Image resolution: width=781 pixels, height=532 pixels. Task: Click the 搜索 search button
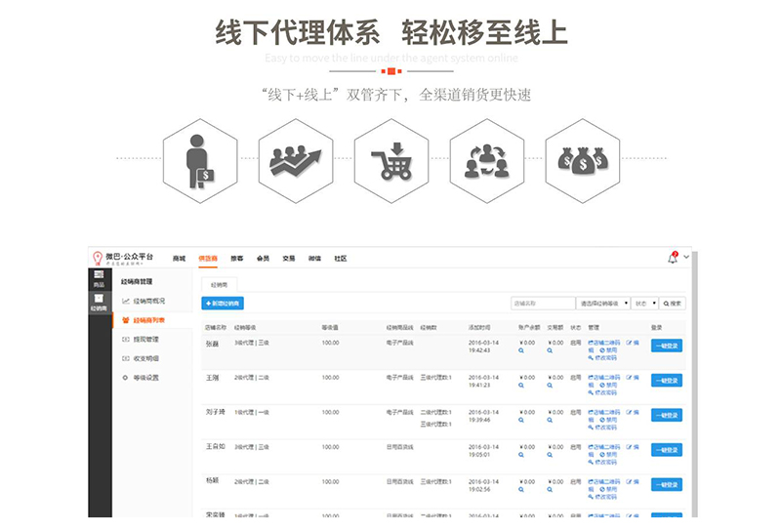tap(673, 304)
